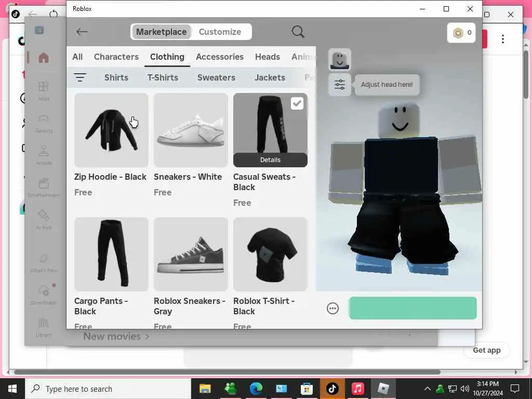Screen dimensions: 532x399
Task: Open What's New in the background sidebar
Action: tap(44, 263)
